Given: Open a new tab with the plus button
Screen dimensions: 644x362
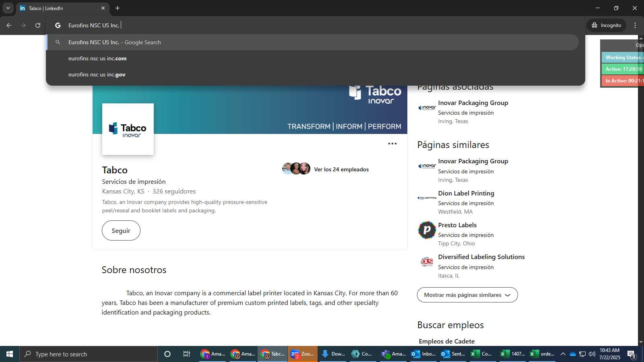Looking at the screenshot, I should [118, 8].
